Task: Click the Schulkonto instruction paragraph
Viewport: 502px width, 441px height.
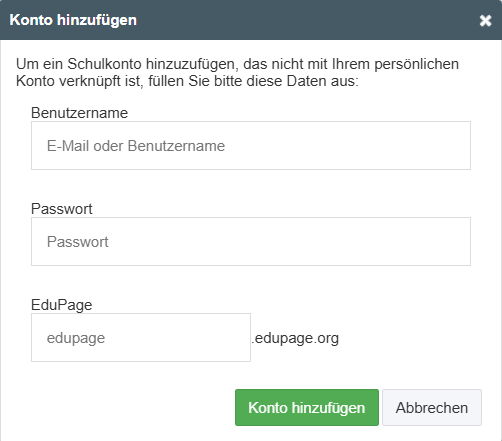Action: pos(237,72)
